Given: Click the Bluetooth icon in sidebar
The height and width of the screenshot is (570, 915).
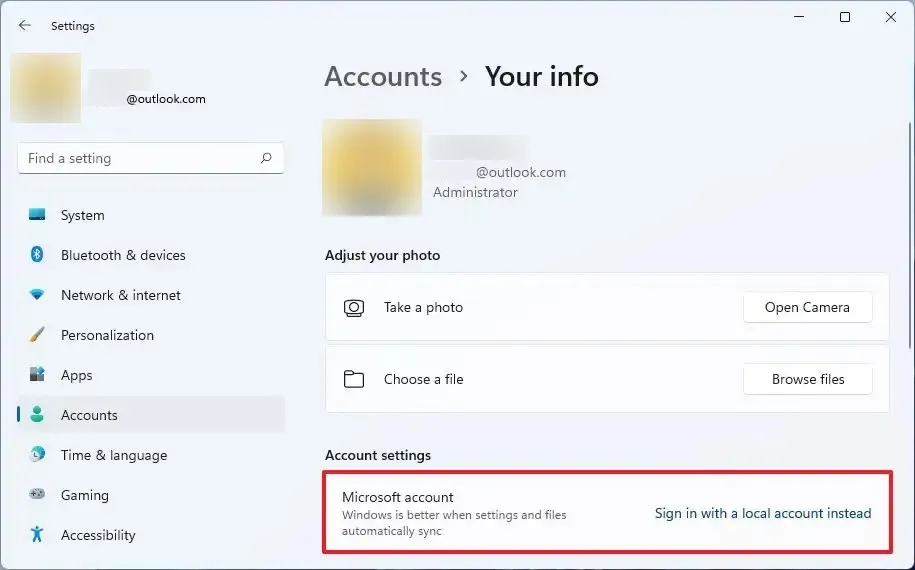Looking at the screenshot, I should pyautogui.click(x=37, y=254).
